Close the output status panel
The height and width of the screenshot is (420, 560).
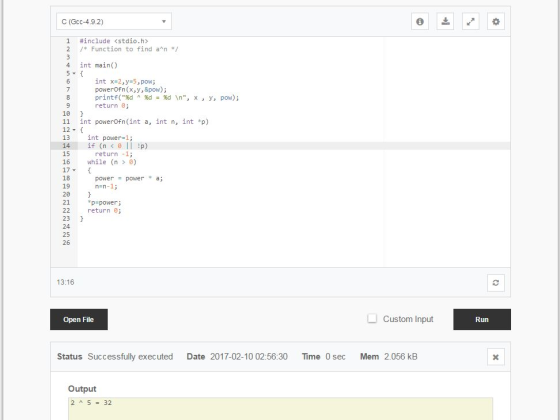pyautogui.click(x=496, y=357)
